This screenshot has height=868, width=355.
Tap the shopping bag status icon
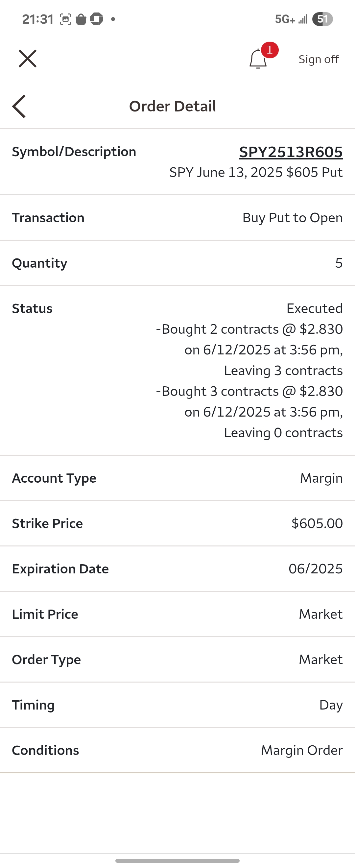81,19
